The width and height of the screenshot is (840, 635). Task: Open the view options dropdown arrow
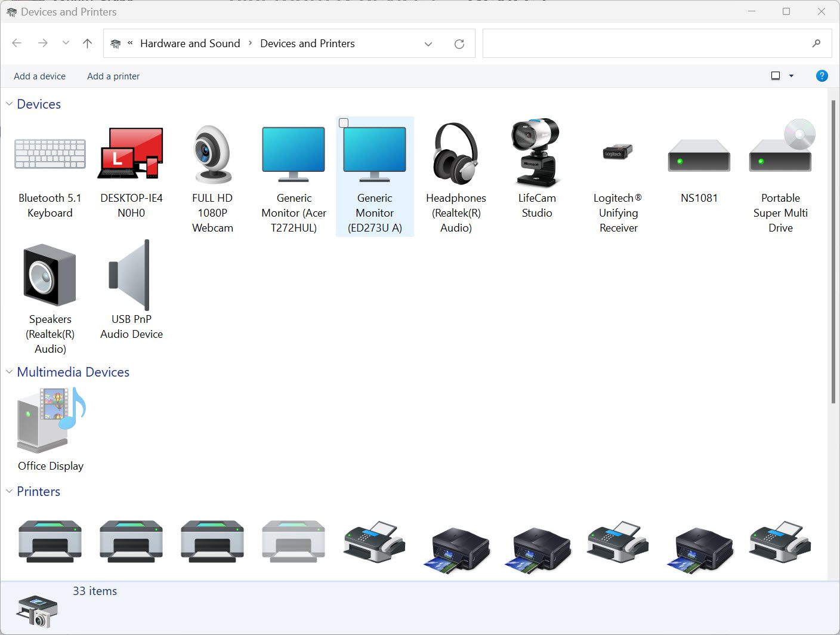click(x=792, y=76)
